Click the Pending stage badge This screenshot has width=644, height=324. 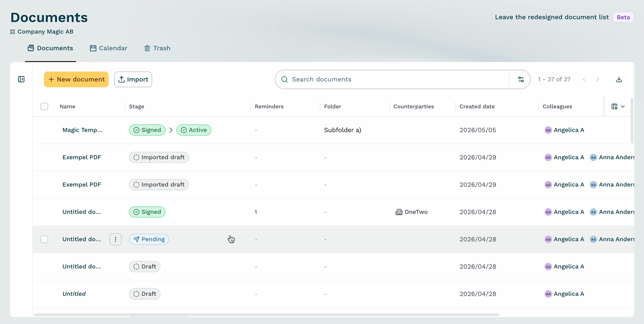pos(149,239)
